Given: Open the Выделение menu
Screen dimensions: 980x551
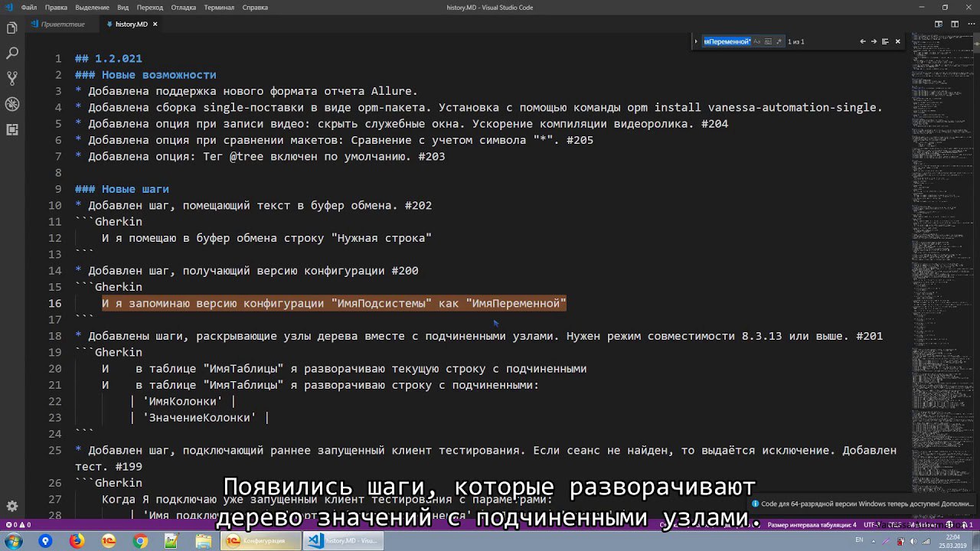Looking at the screenshot, I should coord(92,8).
